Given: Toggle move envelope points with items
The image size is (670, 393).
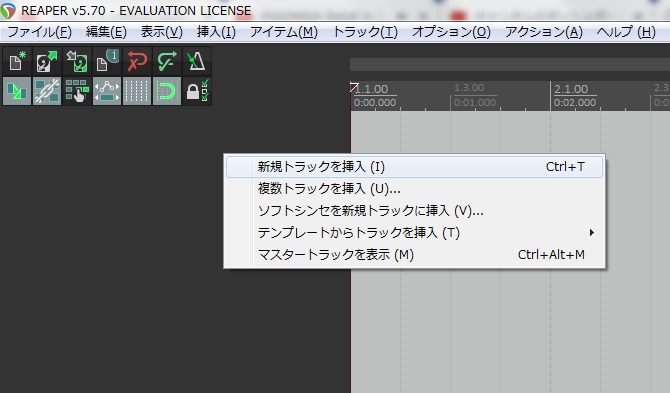Looking at the screenshot, I should (x=107, y=91).
